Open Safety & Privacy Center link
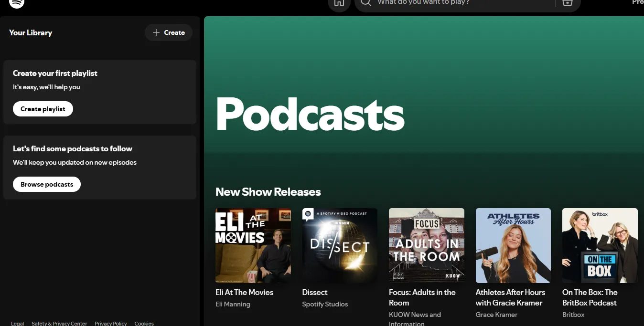 (59, 323)
